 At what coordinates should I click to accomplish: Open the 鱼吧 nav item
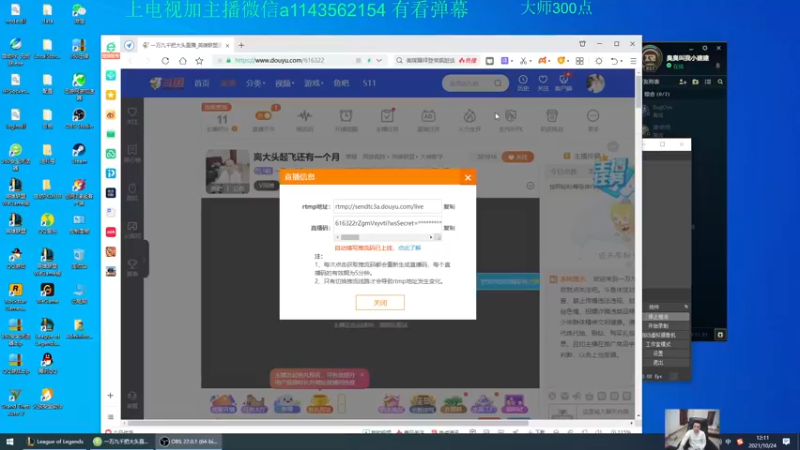pyautogui.click(x=341, y=83)
